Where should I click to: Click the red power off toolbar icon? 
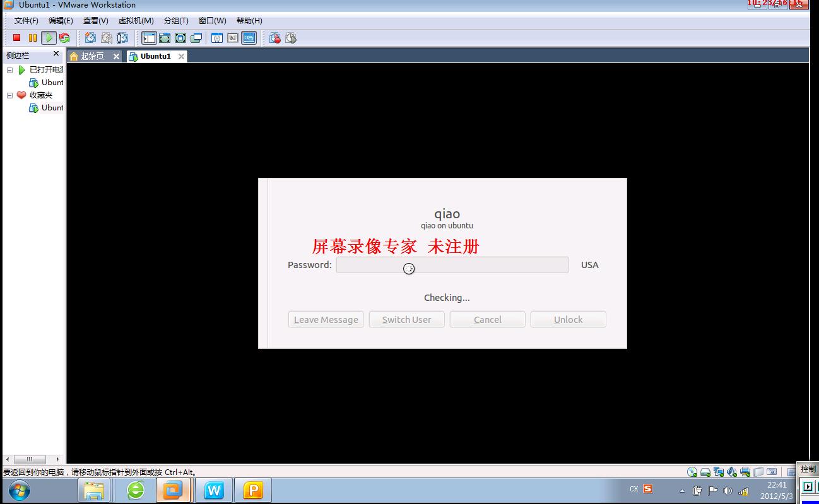click(17, 38)
